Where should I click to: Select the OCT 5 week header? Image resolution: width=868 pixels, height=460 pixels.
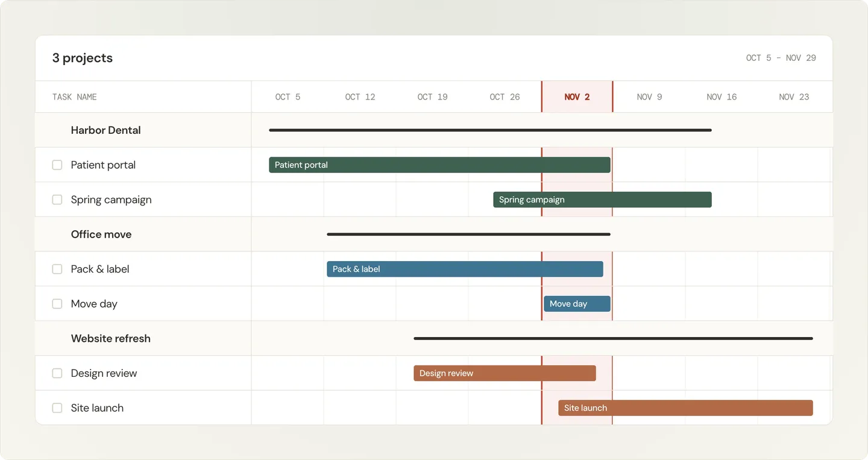[x=288, y=97]
